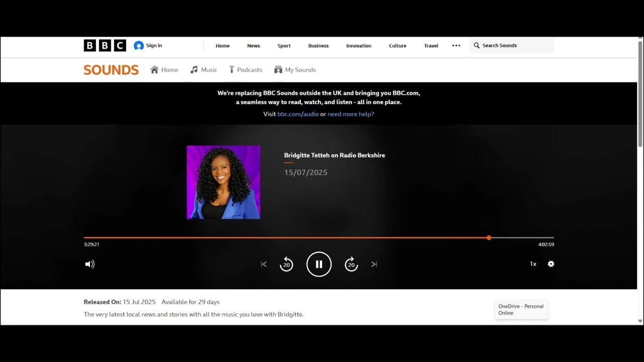Open the Sport menu item
The height and width of the screenshot is (362, 644).
click(284, 46)
